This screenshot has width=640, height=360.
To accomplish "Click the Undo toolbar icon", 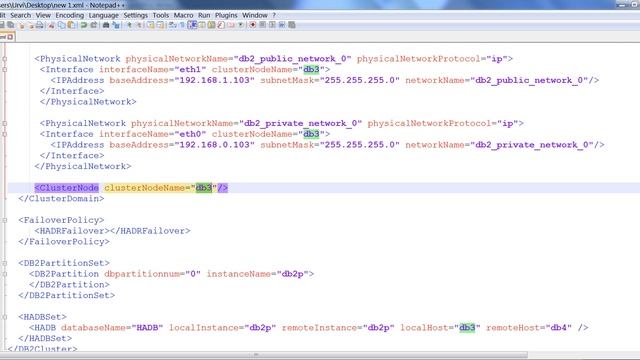I will click(x=83, y=25).
